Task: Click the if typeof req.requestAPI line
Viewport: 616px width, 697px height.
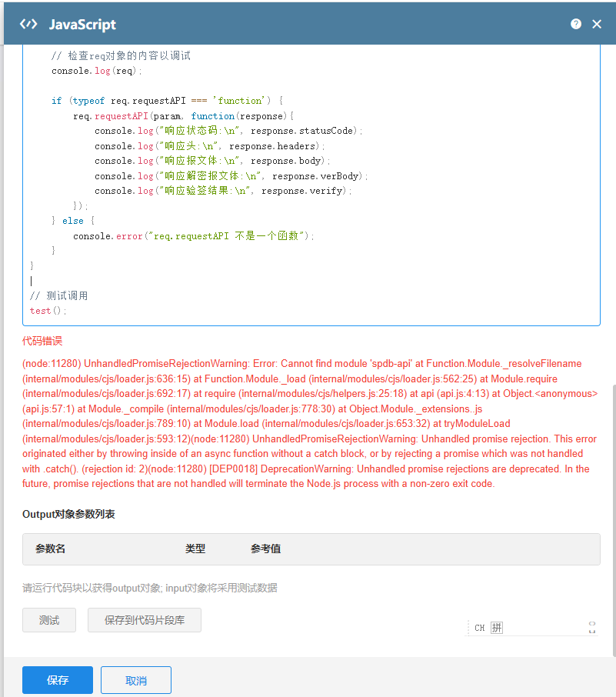Action: pyautogui.click(x=167, y=101)
